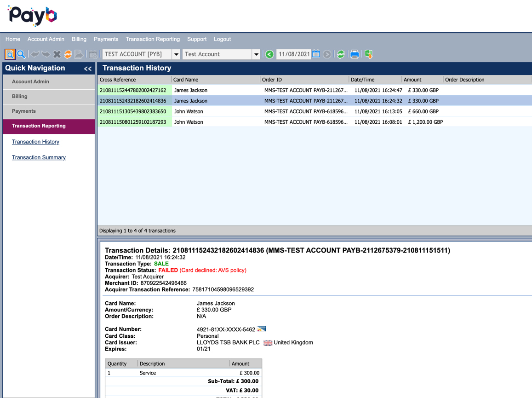
Task: Sort by Order ID column header
Action: click(304, 80)
